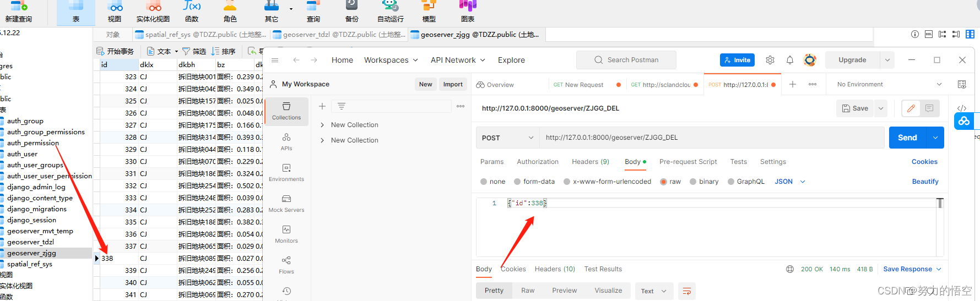
Task: Select the form-data body type
Action: click(517, 182)
